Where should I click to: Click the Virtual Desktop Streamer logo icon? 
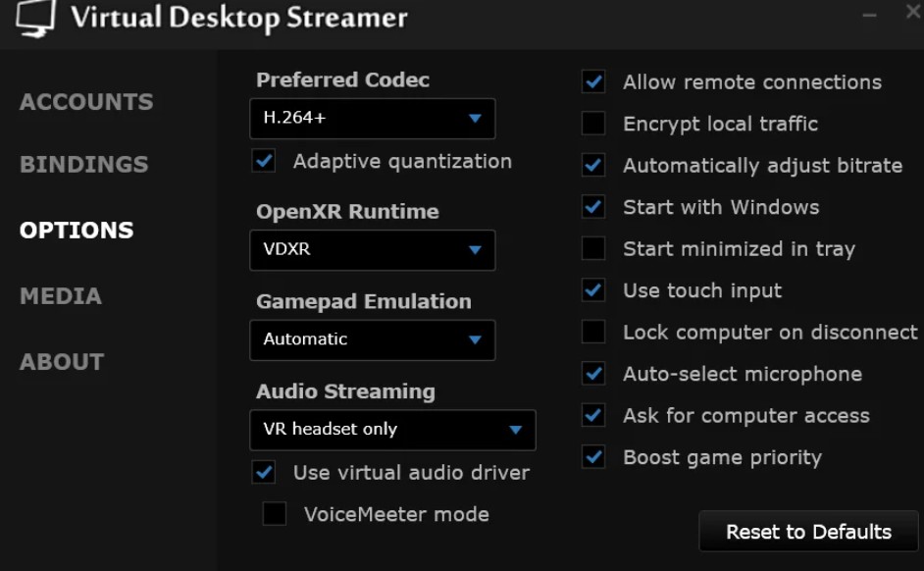pyautogui.click(x=35, y=18)
